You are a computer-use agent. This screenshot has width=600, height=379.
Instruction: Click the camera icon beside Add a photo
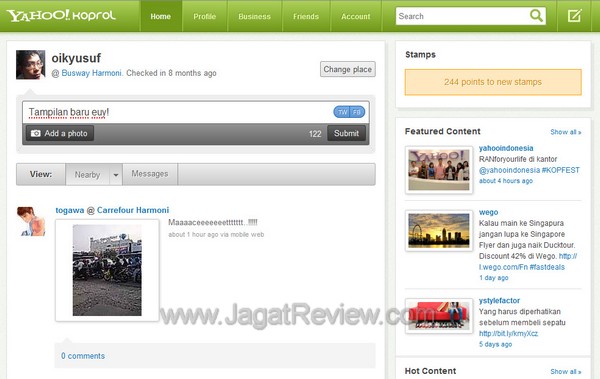click(36, 133)
